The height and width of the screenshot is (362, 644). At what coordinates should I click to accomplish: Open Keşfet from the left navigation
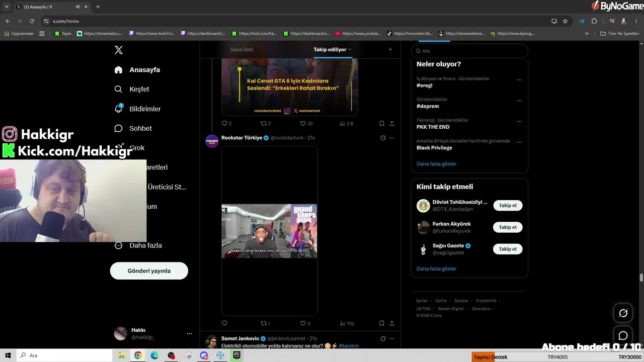[132, 89]
